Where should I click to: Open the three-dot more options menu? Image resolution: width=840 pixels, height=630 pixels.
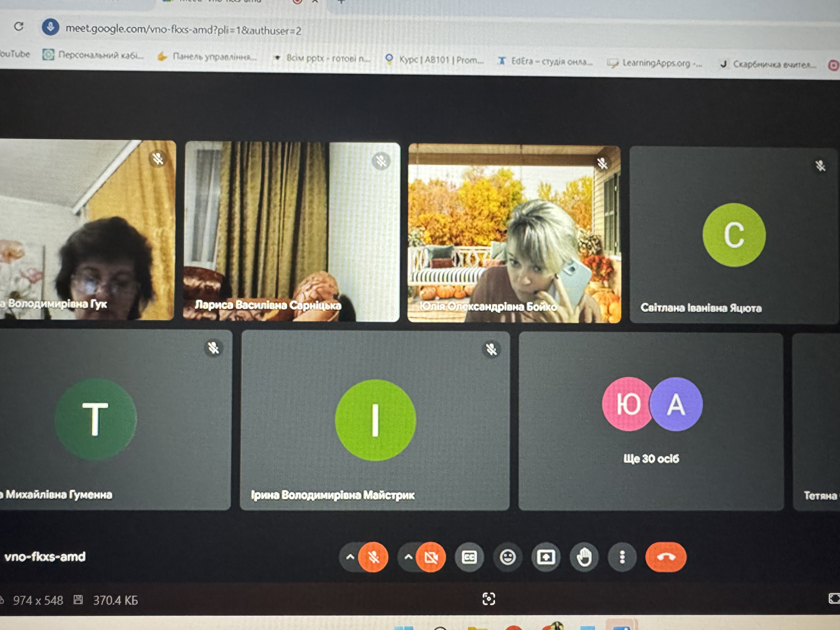(622, 557)
